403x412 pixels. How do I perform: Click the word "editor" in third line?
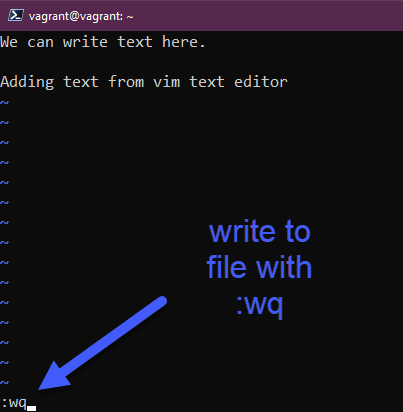tap(261, 82)
